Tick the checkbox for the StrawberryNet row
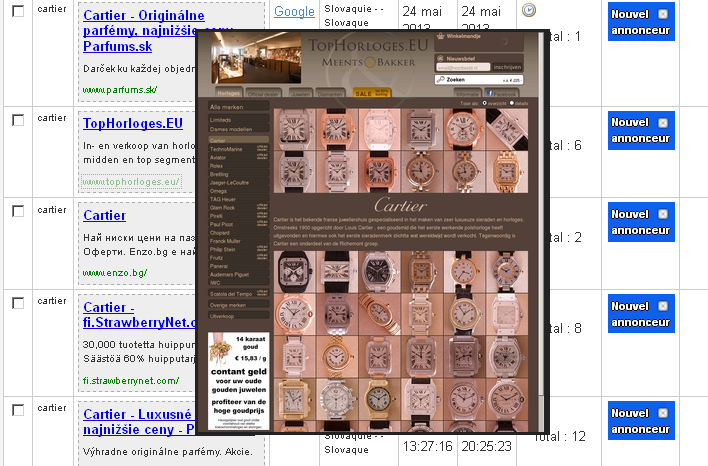This screenshot has width=708, height=466. pyautogui.click(x=18, y=303)
